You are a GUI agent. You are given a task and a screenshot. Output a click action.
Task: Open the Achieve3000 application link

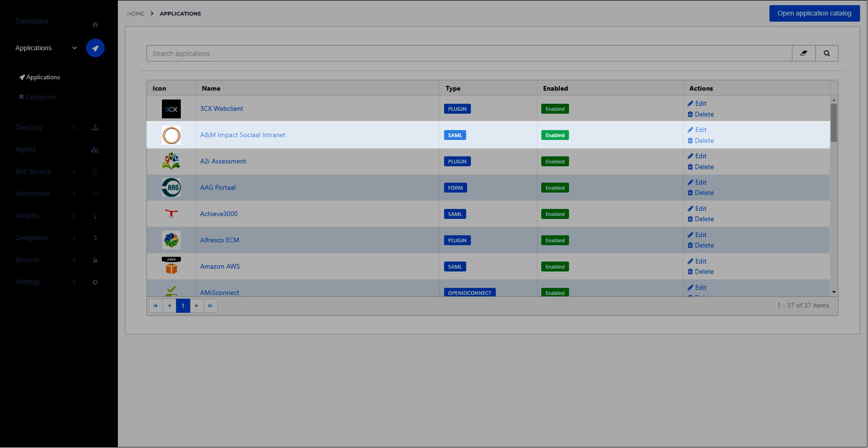click(x=219, y=214)
